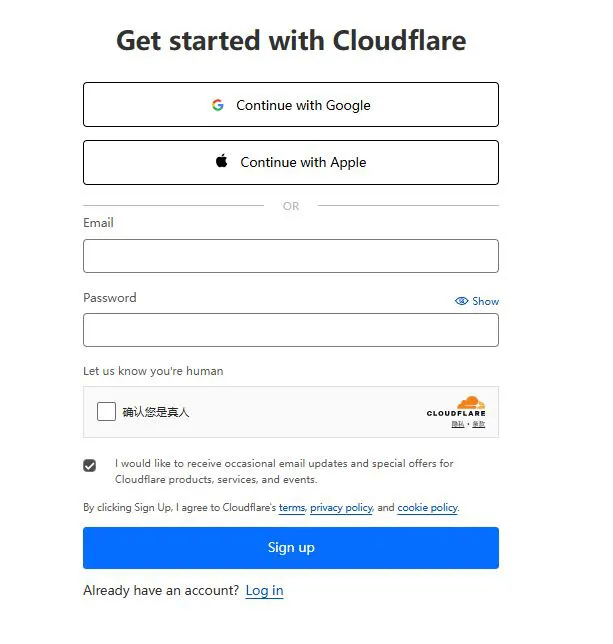Click the email updates label text
Screen dimensions: 613x644
pyautogui.click(x=284, y=472)
